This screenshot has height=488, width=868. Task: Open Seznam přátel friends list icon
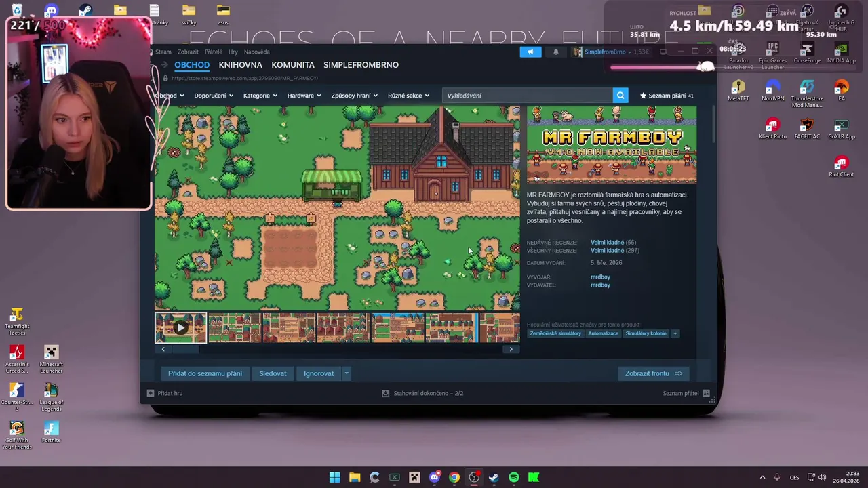point(706,393)
